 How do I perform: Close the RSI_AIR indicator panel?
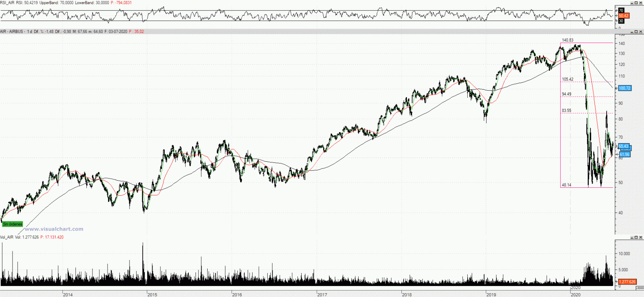(x=641, y=3)
